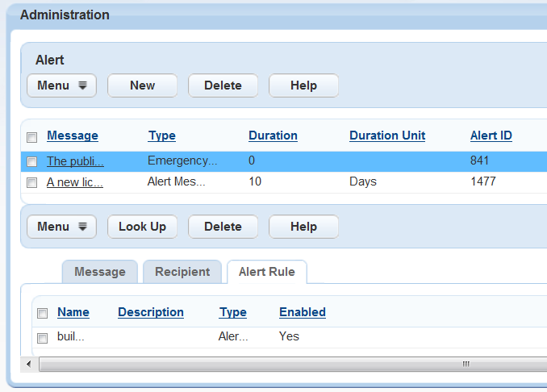Check the box for alert ID 841
Viewport: 547px width, 392px height.
[x=32, y=161]
